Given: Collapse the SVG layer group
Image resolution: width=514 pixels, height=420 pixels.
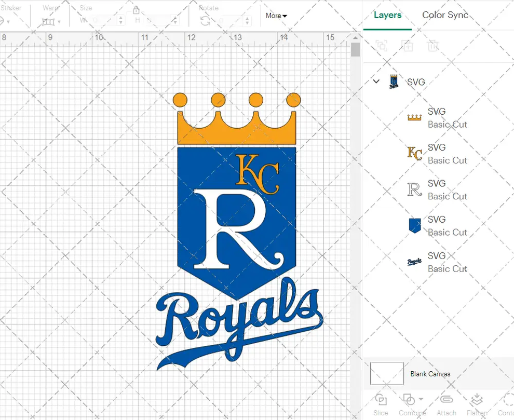Looking at the screenshot, I should (x=376, y=82).
